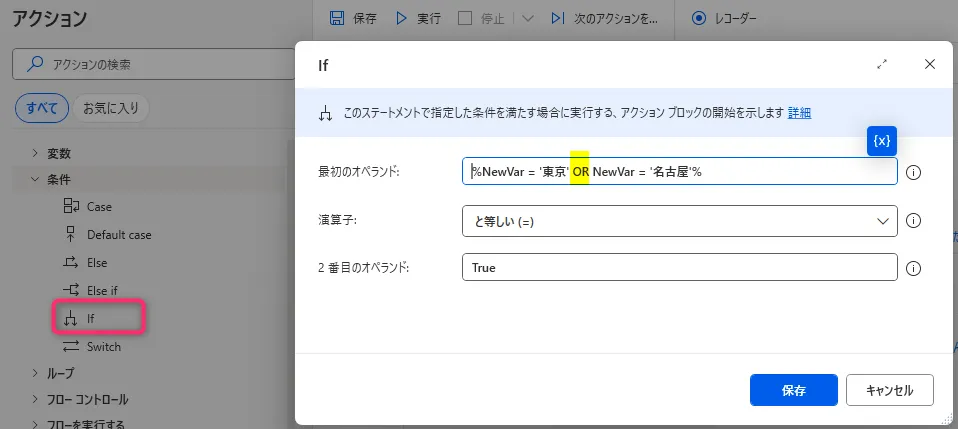This screenshot has width=958, height=429.
Task: Click the variable picker {x} button
Action: tap(882, 141)
